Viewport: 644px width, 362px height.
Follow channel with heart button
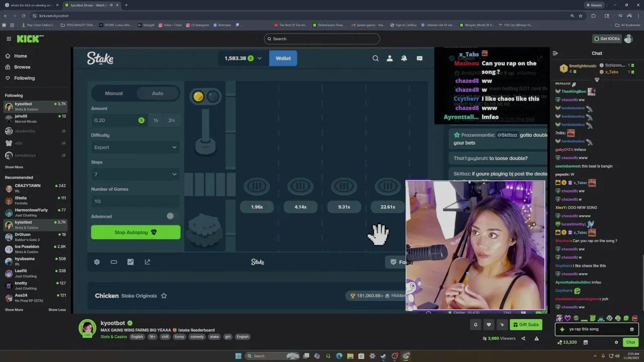pyautogui.click(x=489, y=325)
